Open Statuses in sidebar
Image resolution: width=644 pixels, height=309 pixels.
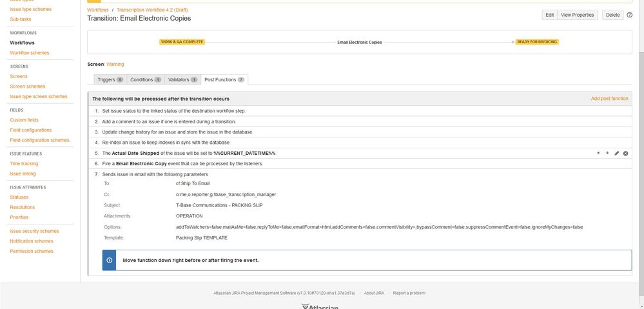tap(19, 197)
